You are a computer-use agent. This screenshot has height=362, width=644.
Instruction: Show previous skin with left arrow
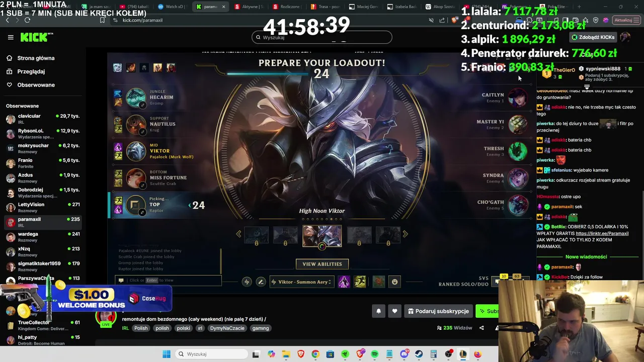coord(238,234)
